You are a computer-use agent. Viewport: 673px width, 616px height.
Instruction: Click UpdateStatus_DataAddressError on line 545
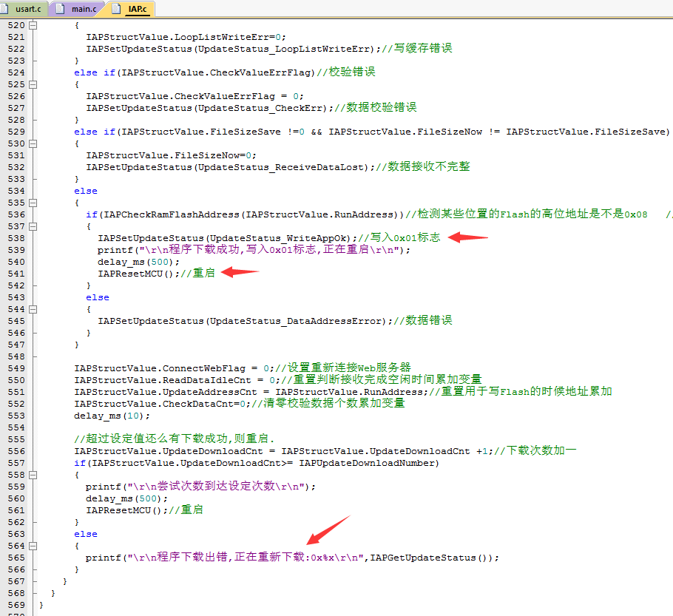[295, 321]
